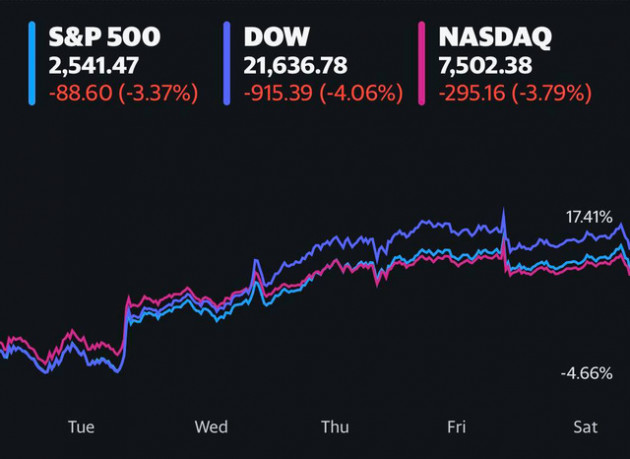Select the S&P 500 value 2,541.47

tap(94, 66)
